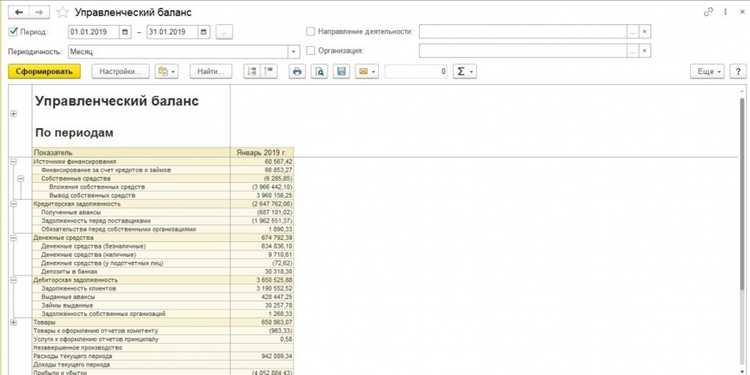
Task: Select row Расходы текущего периода
Action: [x=163, y=356]
